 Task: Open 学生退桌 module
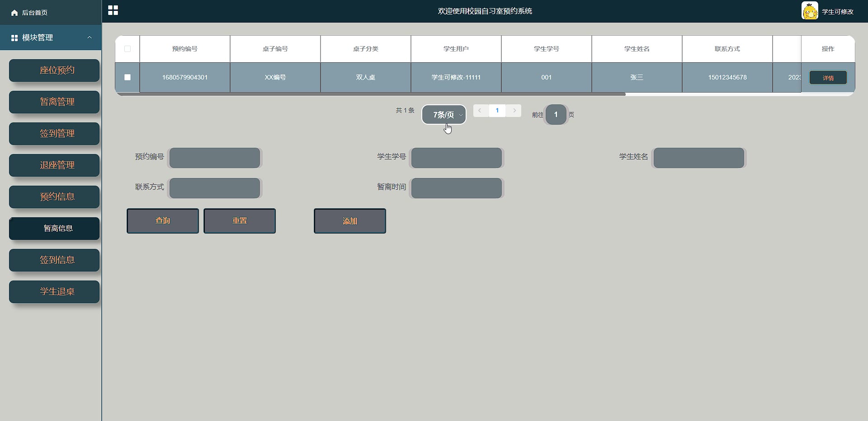[x=54, y=292]
